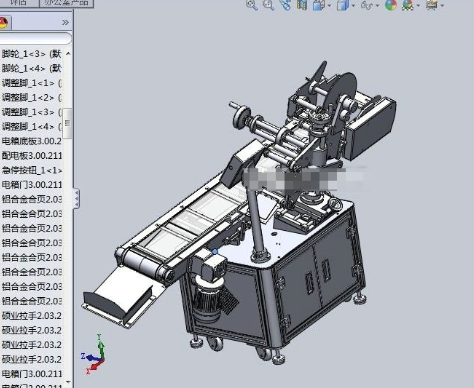Select tree item 调整脚_1<4>
The width and height of the screenshot is (474, 388).
[x=32, y=127]
